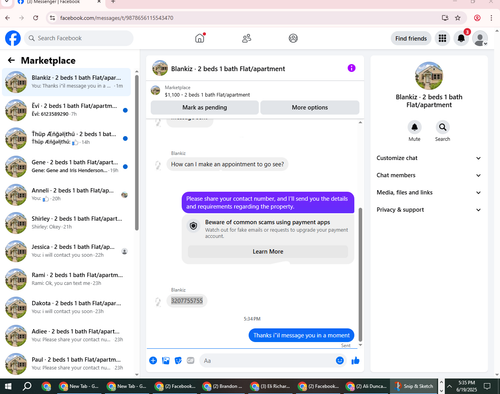Open Shirley conversation in list

coord(66,223)
